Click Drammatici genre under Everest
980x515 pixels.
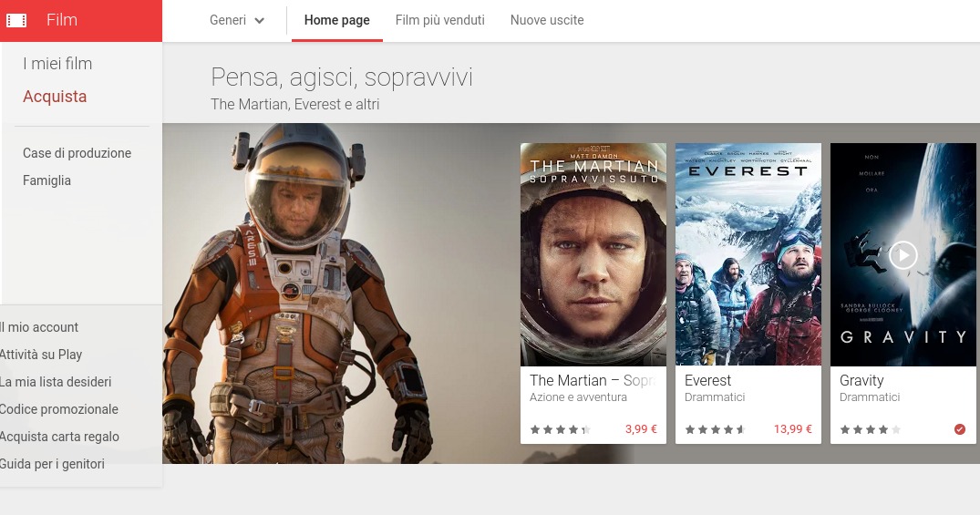(x=715, y=397)
